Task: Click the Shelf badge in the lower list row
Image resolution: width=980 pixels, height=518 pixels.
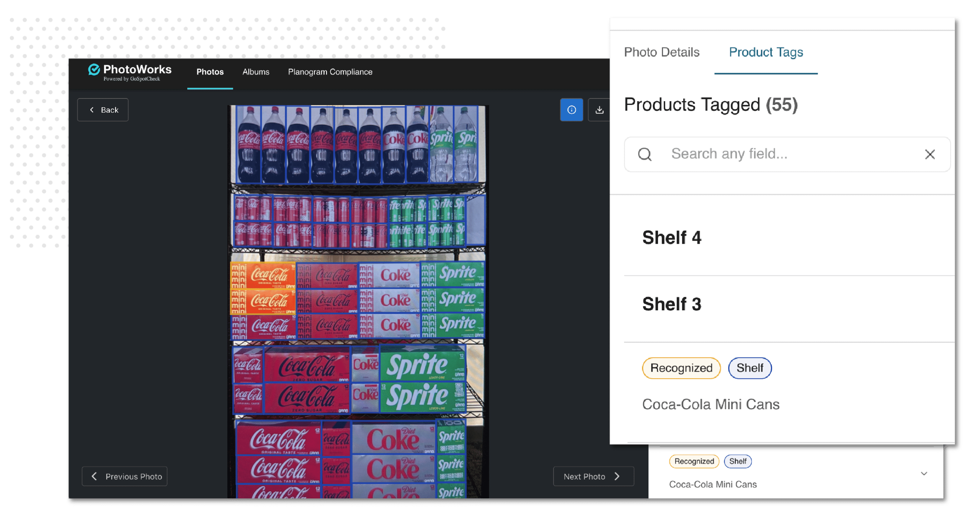Action: (737, 461)
